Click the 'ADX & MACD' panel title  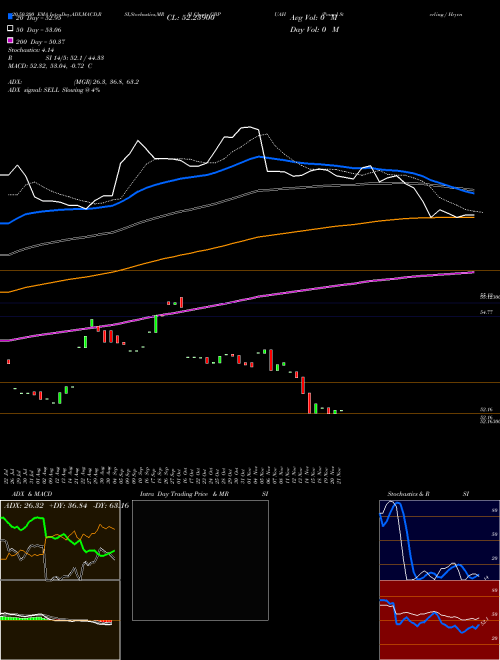(x=32, y=494)
